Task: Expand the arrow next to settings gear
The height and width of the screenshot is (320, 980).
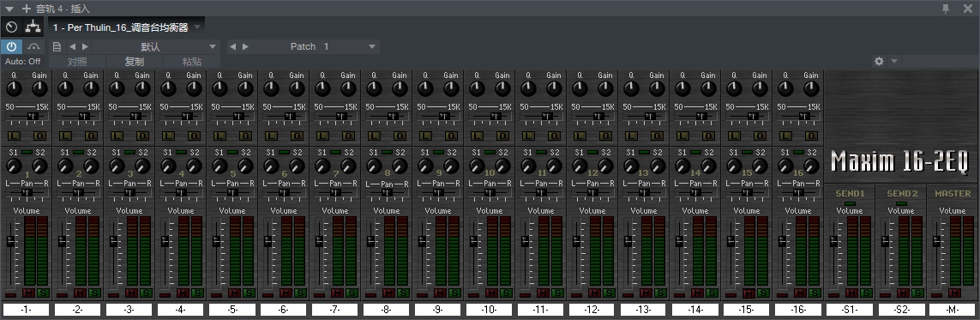Action: (x=894, y=61)
